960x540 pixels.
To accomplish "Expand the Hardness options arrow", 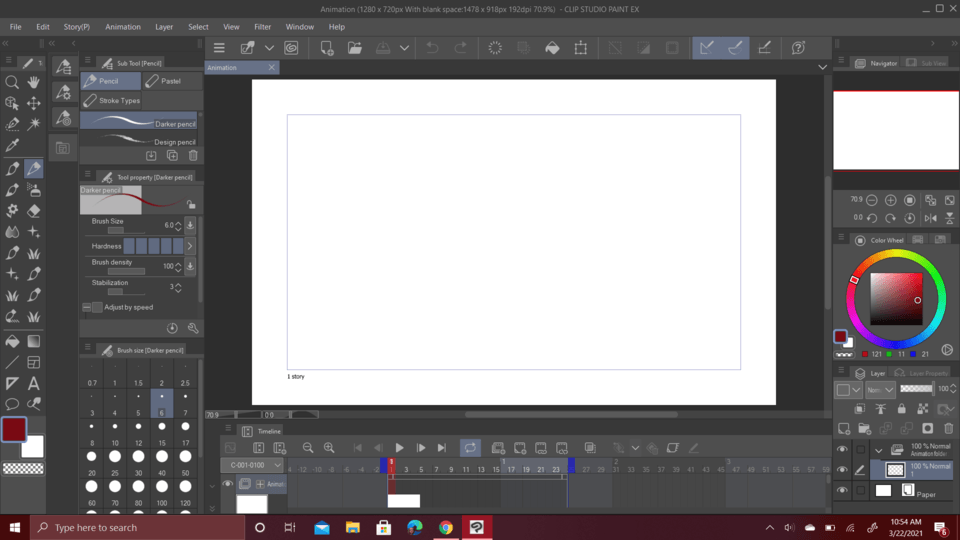I will pyautogui.click(x=190, y=246).
